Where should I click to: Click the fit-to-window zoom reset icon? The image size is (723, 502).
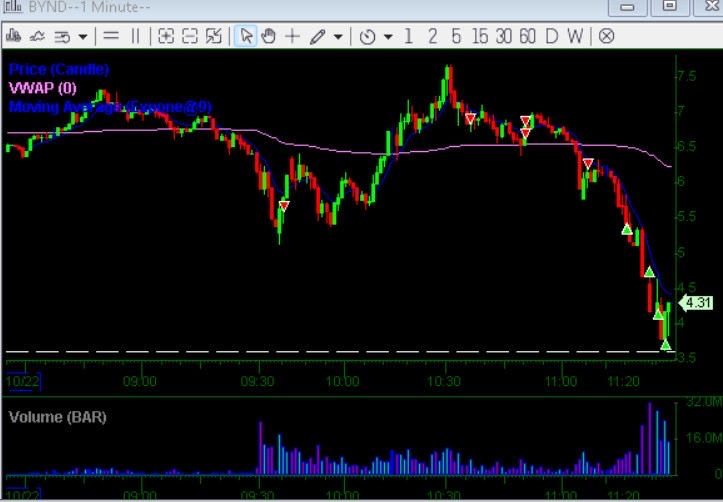click(x=213, y=36)
